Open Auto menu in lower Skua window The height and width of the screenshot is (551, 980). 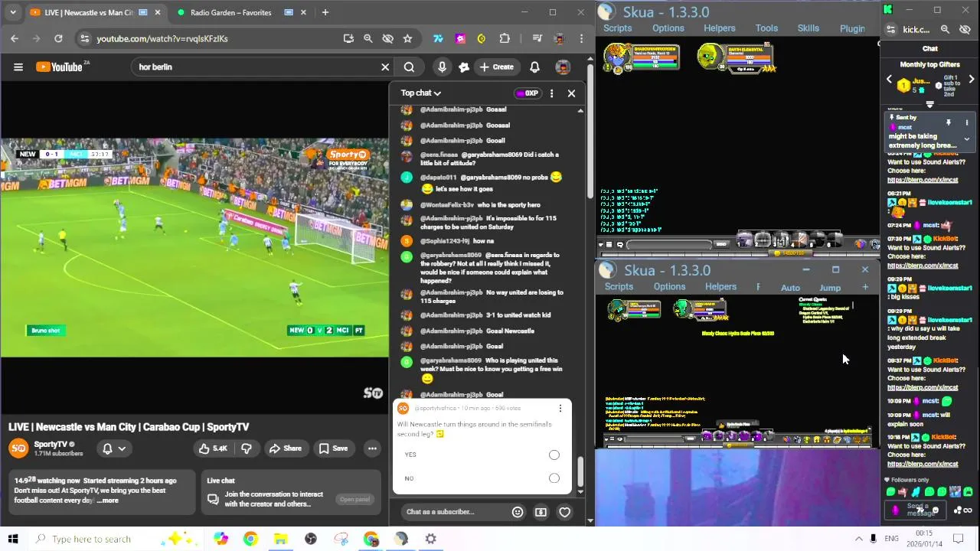(x=790, y=288)
